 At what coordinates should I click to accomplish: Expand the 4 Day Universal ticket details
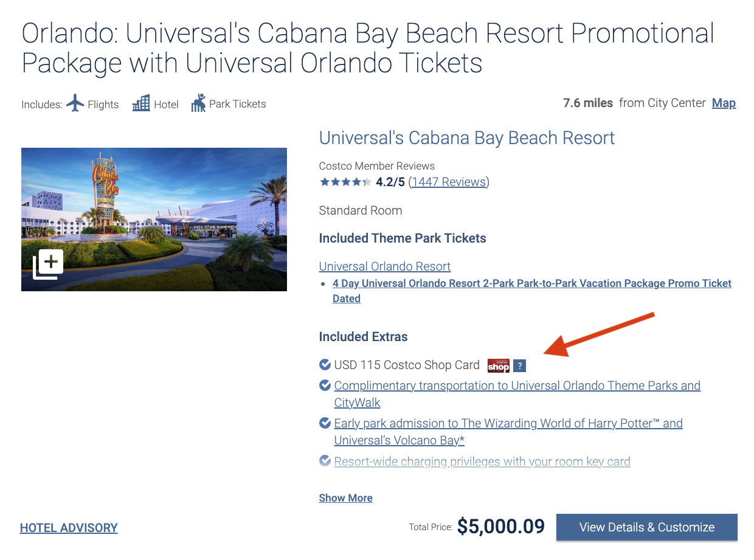pos(531,283)
